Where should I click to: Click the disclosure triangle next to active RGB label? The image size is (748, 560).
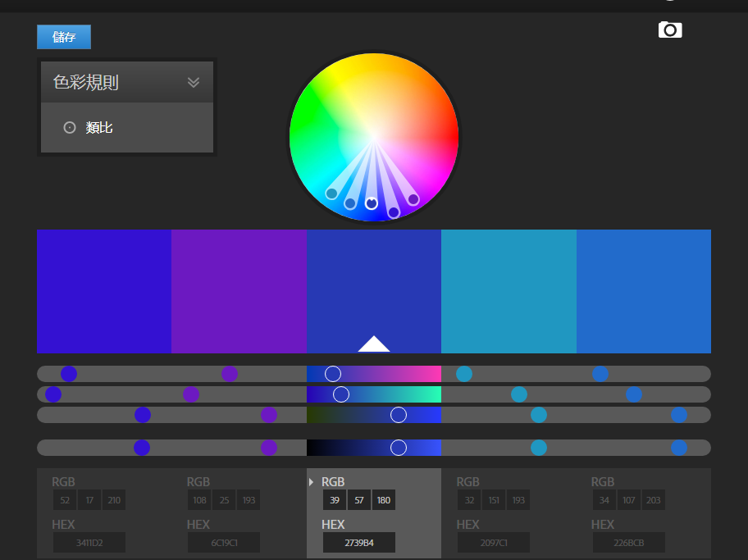(x=312, y=482)
